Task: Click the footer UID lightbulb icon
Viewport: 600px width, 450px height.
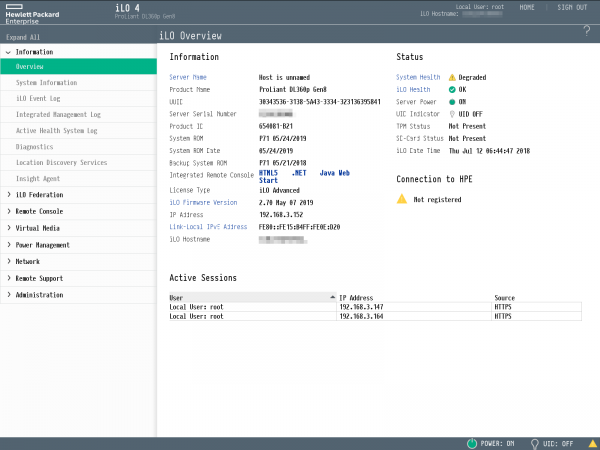Action: click(x=535, y=443)
